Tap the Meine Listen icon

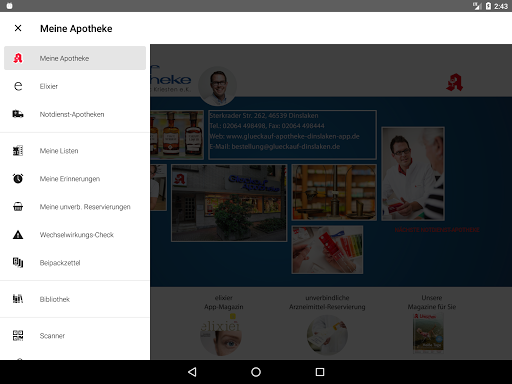pos(18,151)
